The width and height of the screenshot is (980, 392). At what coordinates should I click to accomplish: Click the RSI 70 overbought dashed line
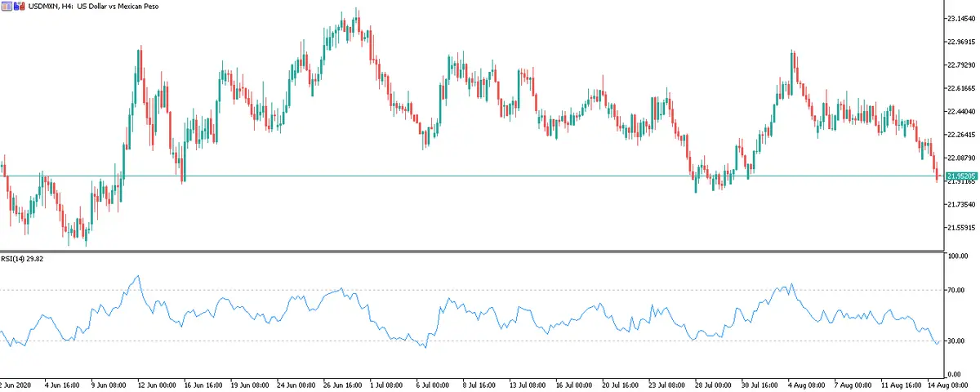[x=490, y=290]
